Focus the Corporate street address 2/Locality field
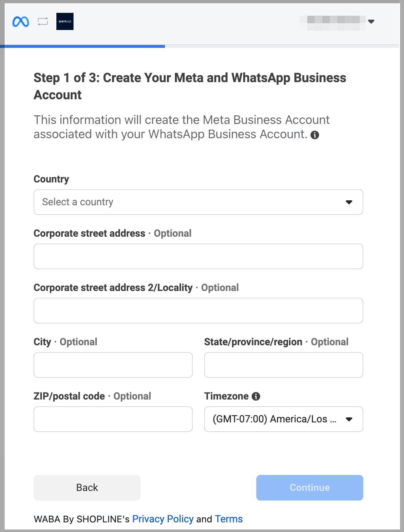 coord(198,311)
